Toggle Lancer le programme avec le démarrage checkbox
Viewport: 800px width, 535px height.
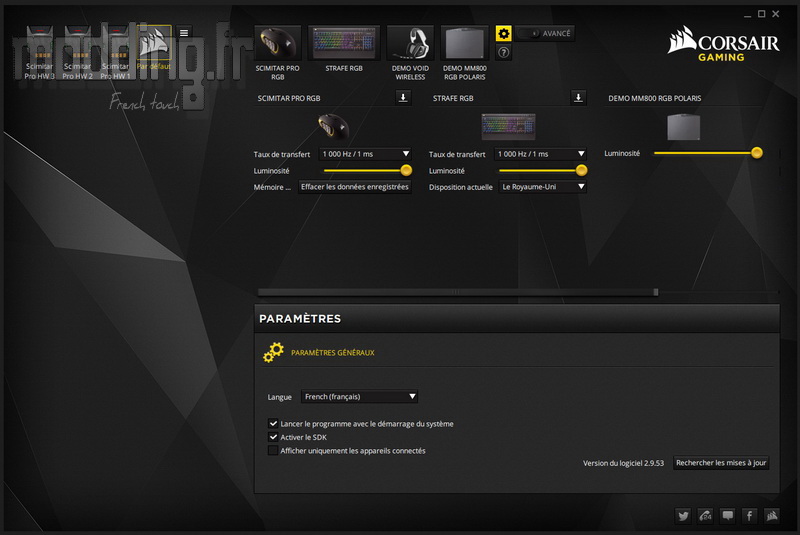pos(273,423)
